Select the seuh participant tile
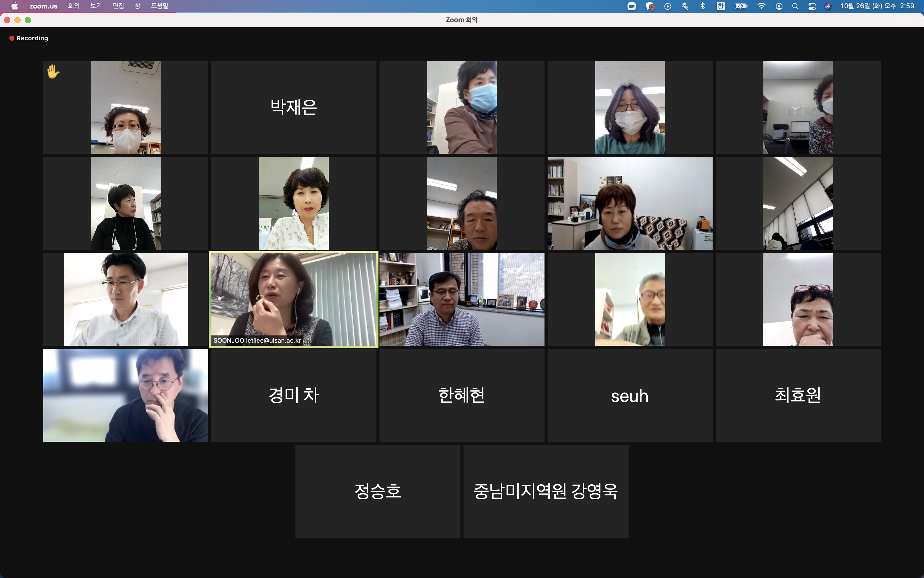Image resolution: width=924 pixels, height=578 pixels. tap(630, 395)
